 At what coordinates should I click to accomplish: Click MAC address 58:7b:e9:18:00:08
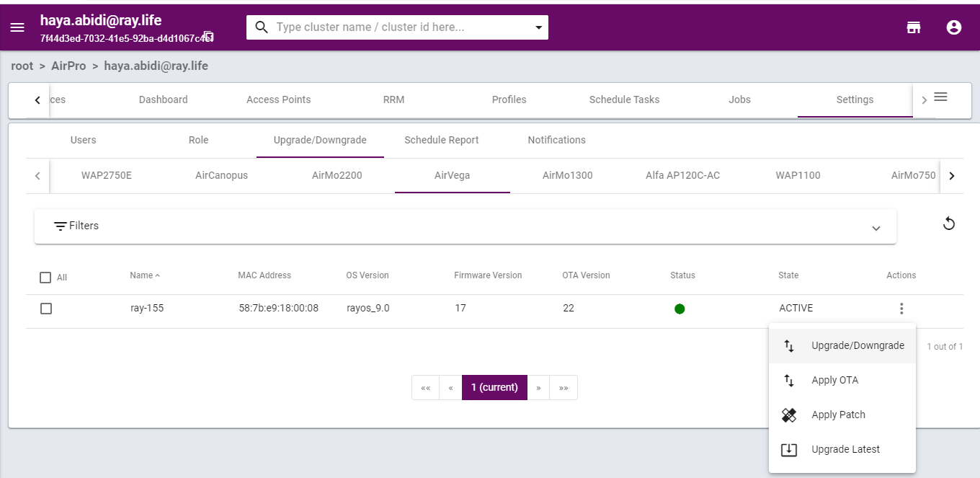coord(279,309)
